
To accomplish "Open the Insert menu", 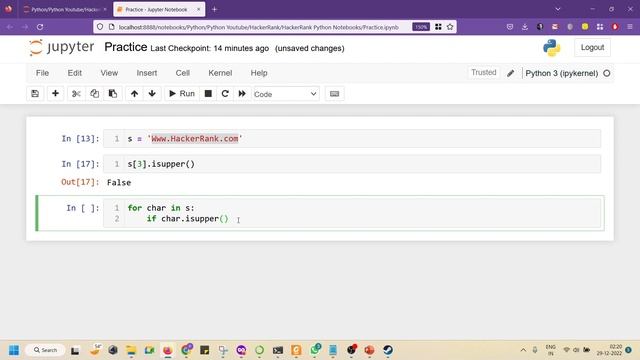I will [147, 73].
